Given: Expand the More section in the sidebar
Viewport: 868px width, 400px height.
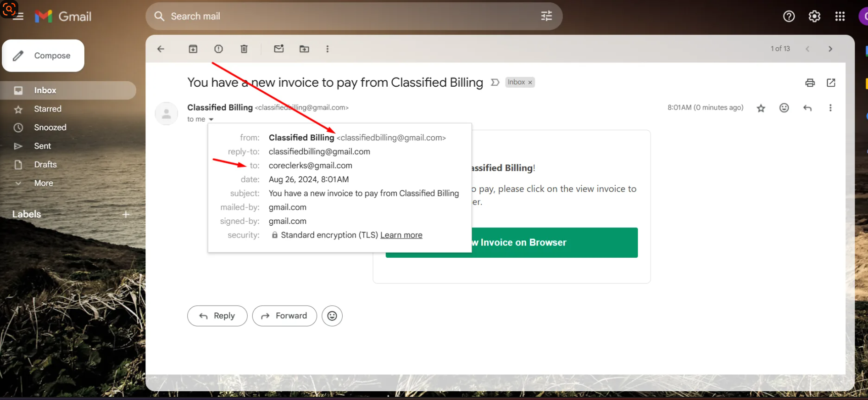Looking at the screenshot, I should (x=43, y=183).
